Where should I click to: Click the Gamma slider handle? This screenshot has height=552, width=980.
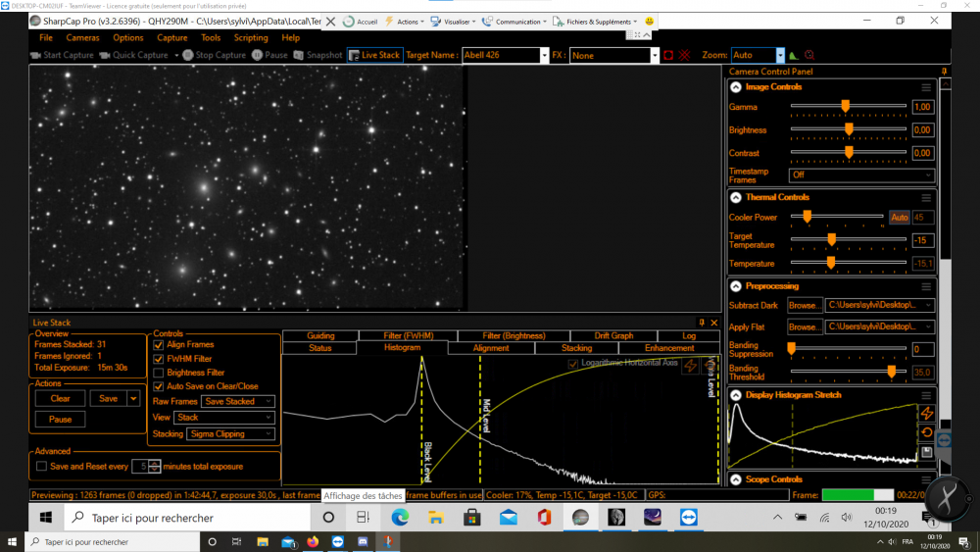tap(845, 106)
